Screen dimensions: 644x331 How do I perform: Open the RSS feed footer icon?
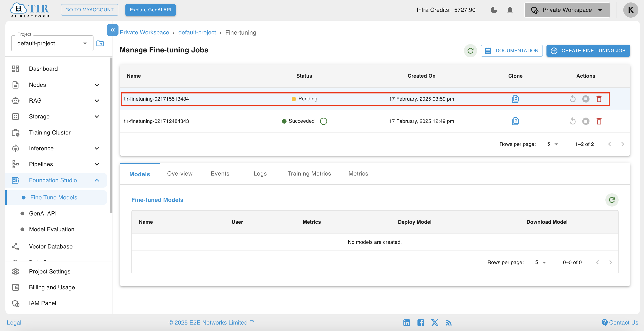point(449,323)
